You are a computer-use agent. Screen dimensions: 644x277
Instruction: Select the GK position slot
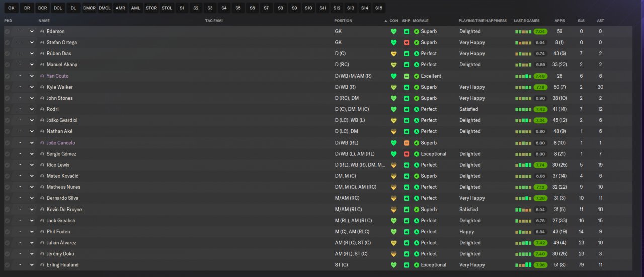pyautogui.click(x=12, y=8)
